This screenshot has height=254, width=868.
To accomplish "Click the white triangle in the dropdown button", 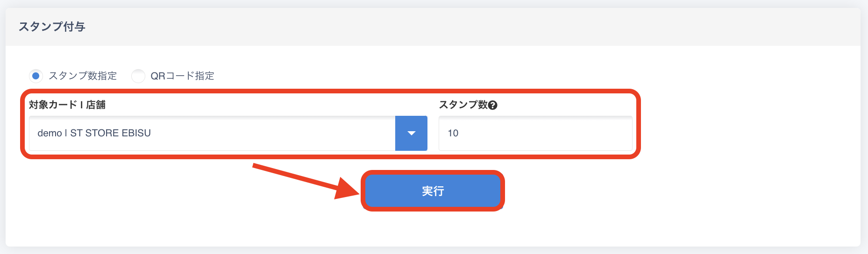I will (x=411, y=134).
